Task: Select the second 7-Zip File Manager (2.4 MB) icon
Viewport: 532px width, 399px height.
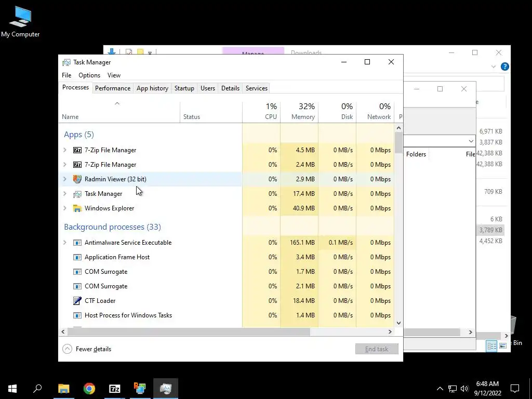Action: [x=77, y=165]
